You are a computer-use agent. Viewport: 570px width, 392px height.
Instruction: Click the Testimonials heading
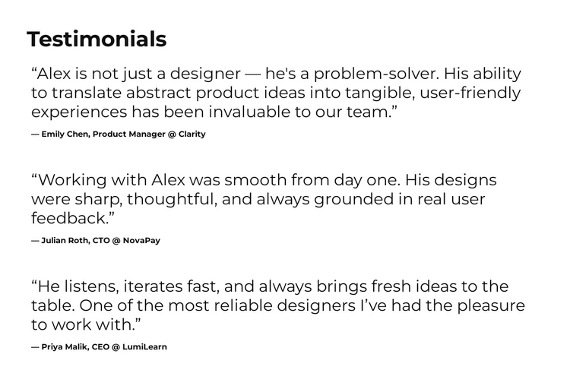[x=97, y=39]
